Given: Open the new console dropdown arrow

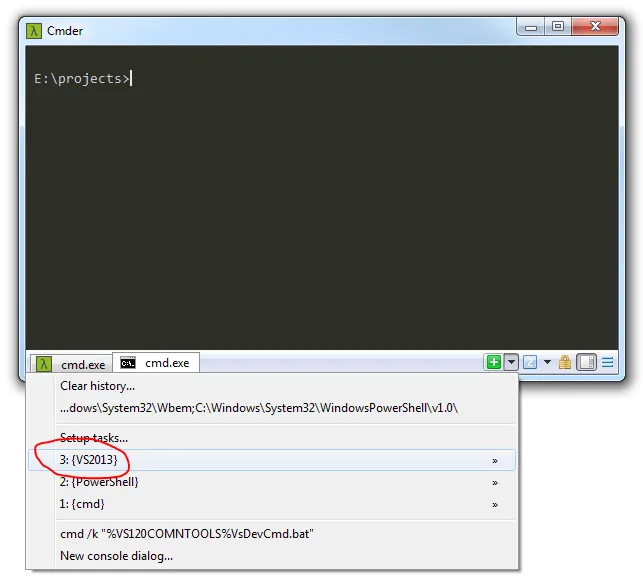Looking at the screenshot, I should [x=510, y=362].
